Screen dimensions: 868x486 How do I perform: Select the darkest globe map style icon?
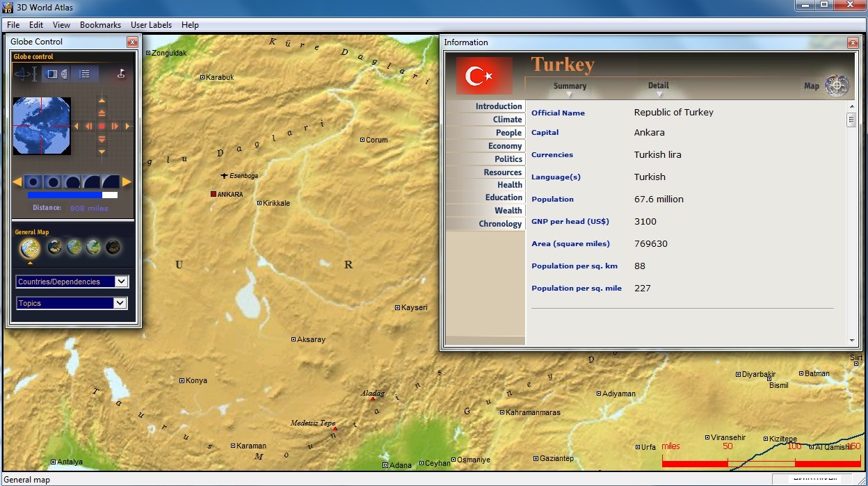pyautogui.click(x=113, y=247)
